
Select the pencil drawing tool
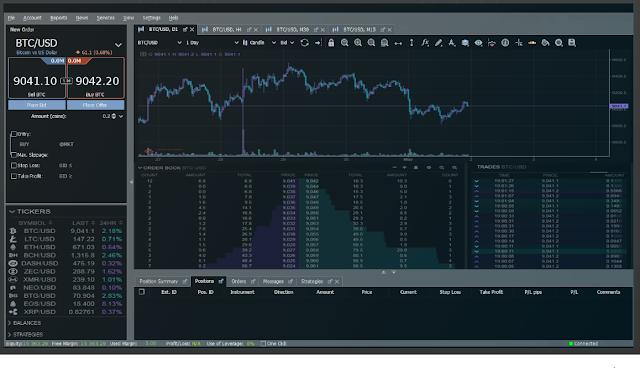pyautogui.click(x=438, y=43)
